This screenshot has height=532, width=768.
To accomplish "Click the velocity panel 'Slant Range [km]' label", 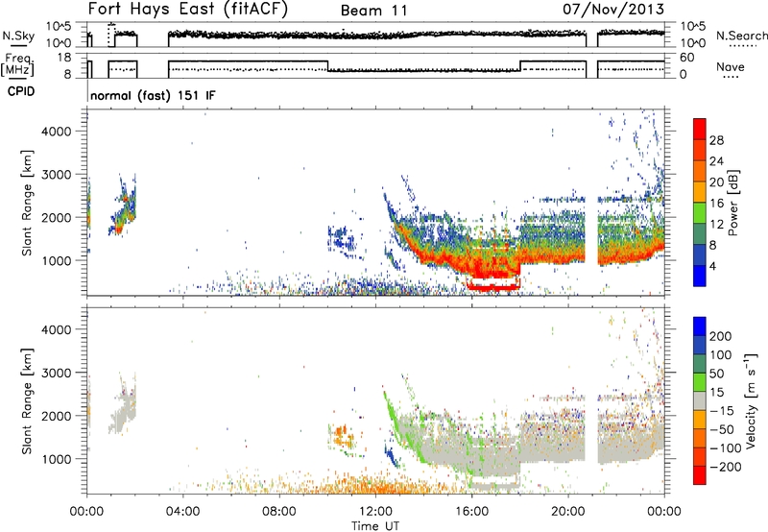I will click(x=27, y=401).
